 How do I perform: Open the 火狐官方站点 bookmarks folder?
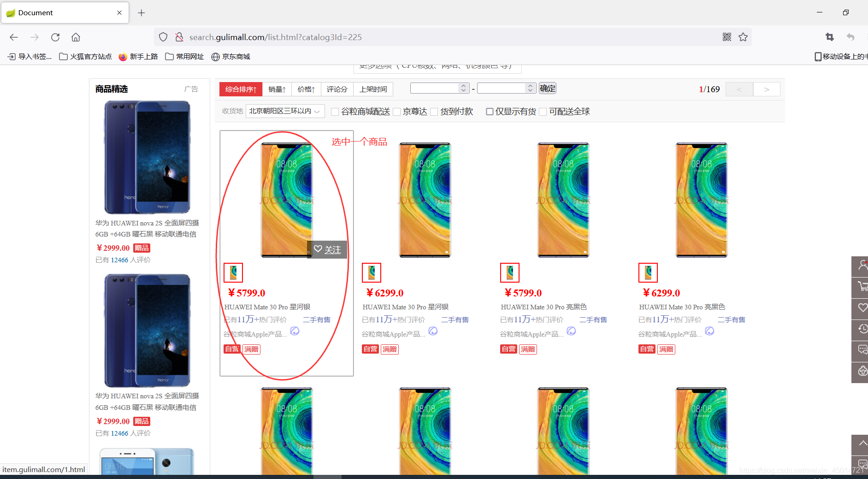[x=86, y=57]
